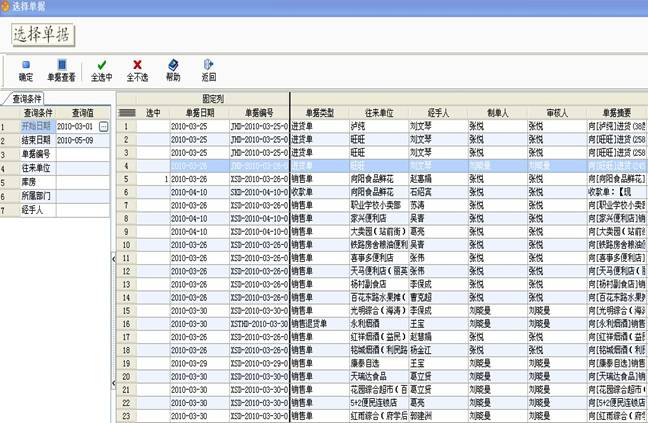648x423 pixels.
Task: Toggle 选中 cell for row 9
Action: [x=153, y=232]
